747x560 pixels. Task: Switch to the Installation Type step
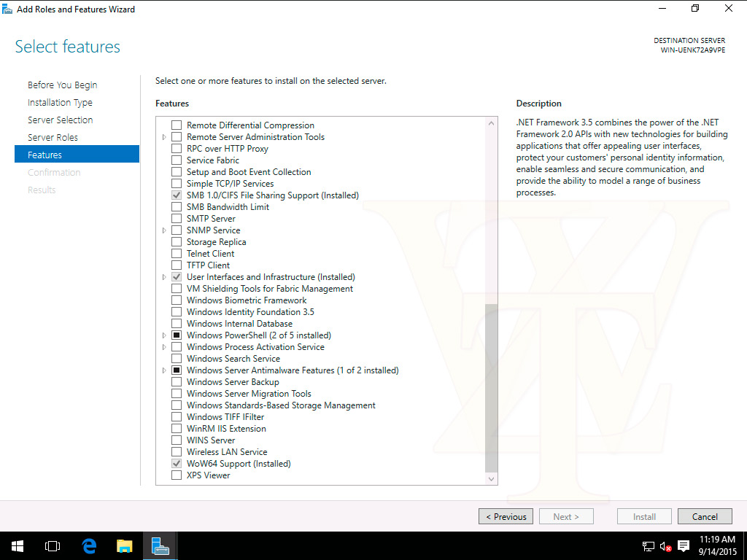[60, 103]
